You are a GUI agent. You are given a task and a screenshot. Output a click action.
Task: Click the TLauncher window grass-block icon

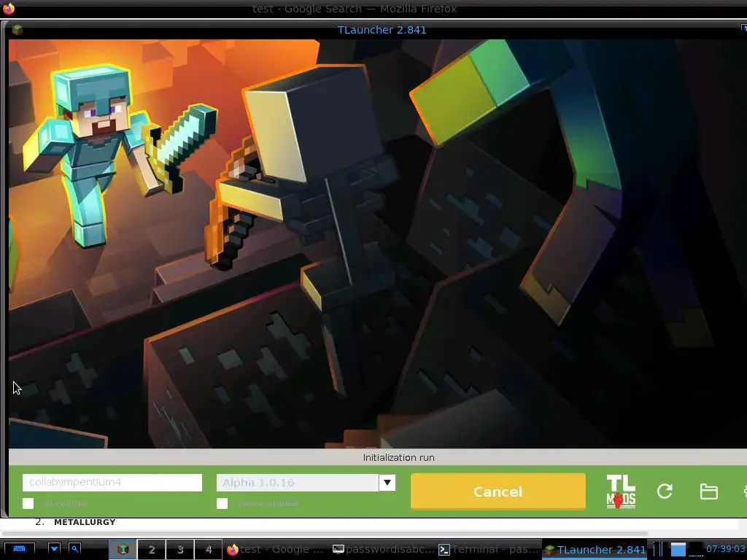(18, 30)
